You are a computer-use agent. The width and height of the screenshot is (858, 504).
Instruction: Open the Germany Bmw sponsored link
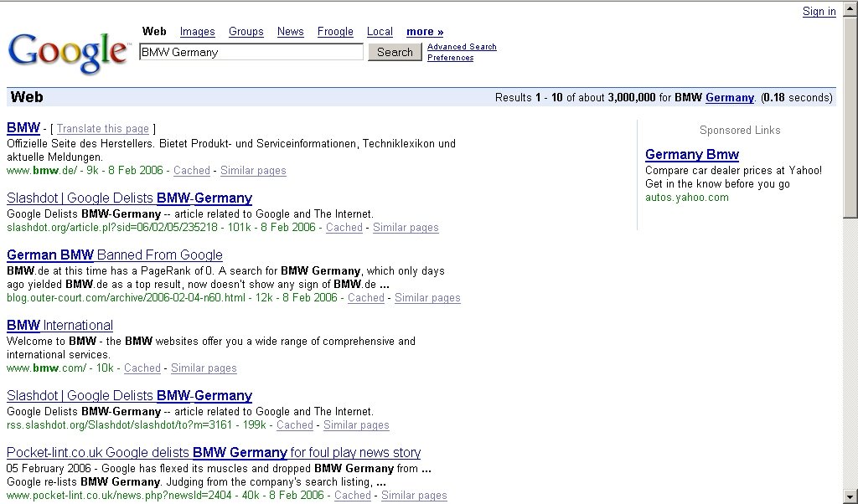[x=692, y=155]
